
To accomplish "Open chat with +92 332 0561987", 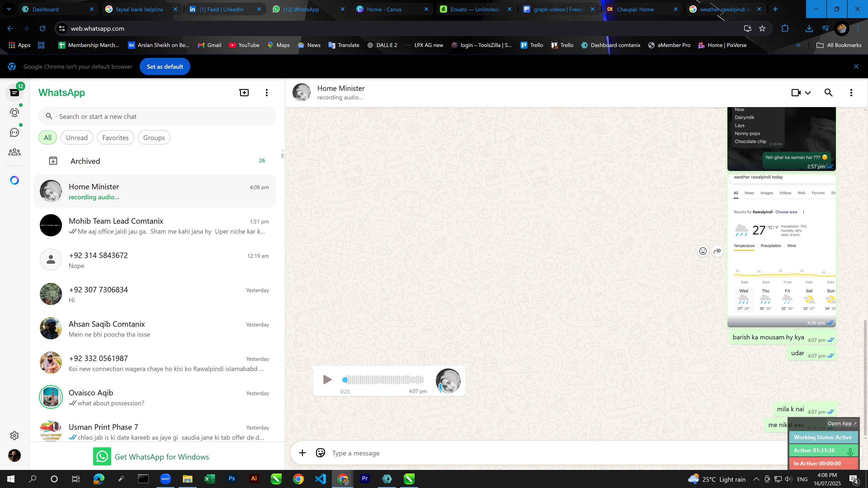I will pyautogui.click(x=155, y=363).
